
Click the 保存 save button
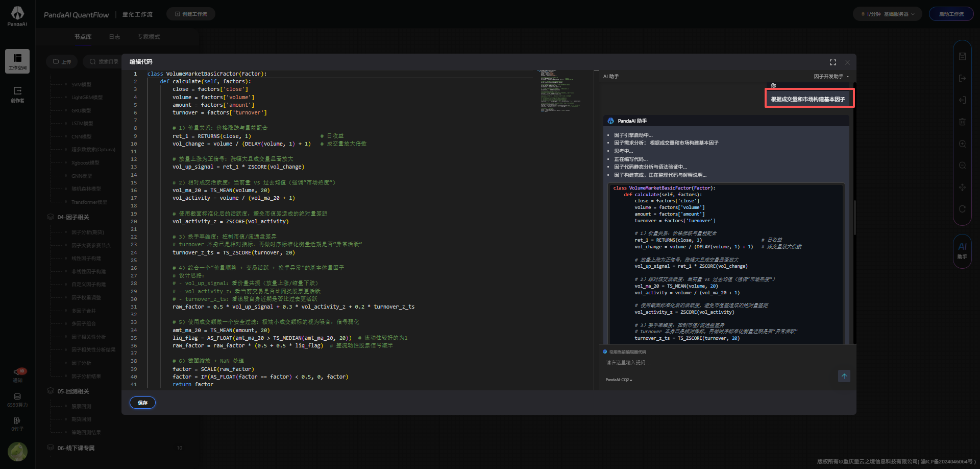coord(142,403)
